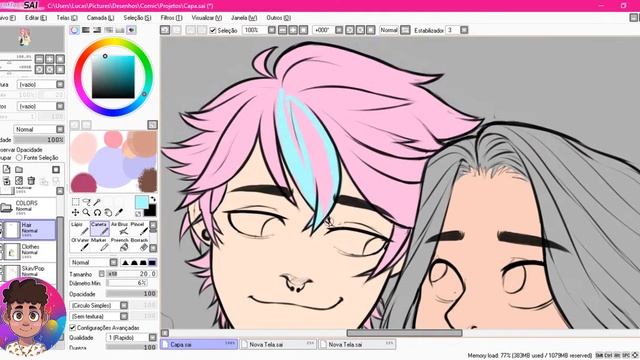This screenshot has width=640, height=360.
Task: Adjust the brush Opacidade slider
Action: tap(131, 294)
